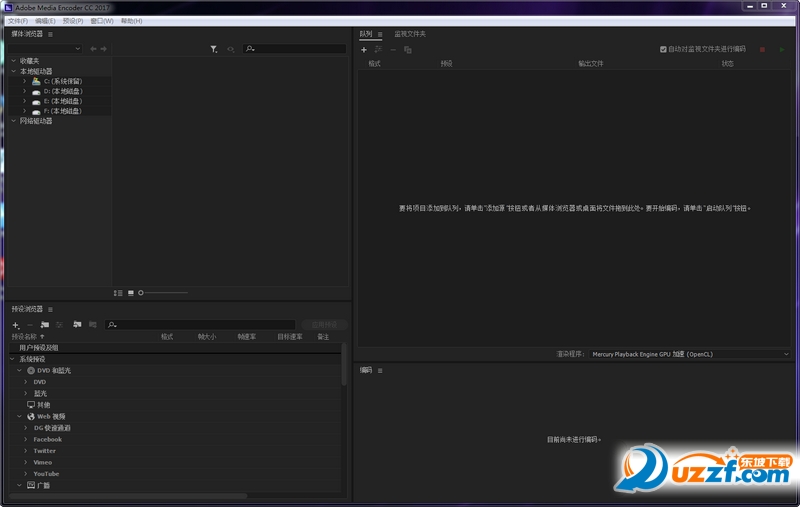The image size is (800, 507).
Task: Switch media browser to thumbnail view icon
Action: point(131,293)
